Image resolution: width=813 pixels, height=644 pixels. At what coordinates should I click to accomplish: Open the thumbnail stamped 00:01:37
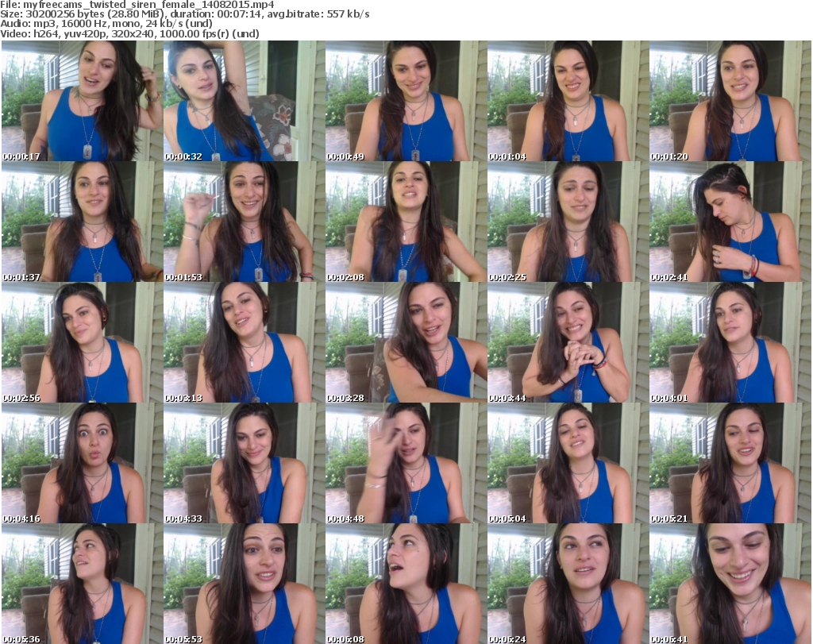click(82, 222)
